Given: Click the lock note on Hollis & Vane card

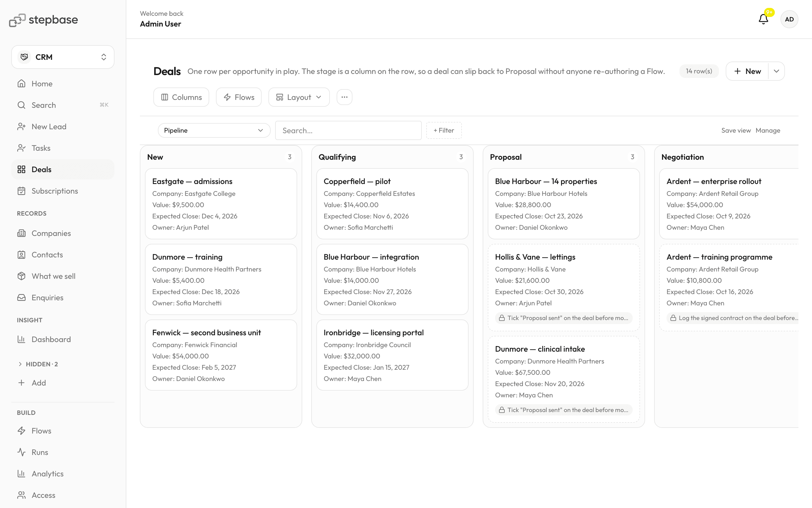Looking at the screenshot, I should pyautogui.click(x=564, y=318).
